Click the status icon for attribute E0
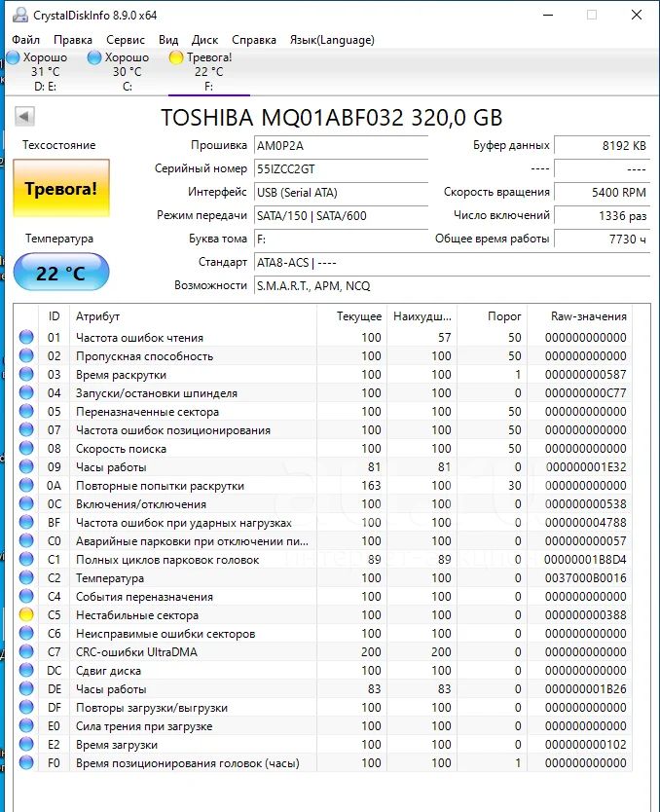 tap(26, 725)
